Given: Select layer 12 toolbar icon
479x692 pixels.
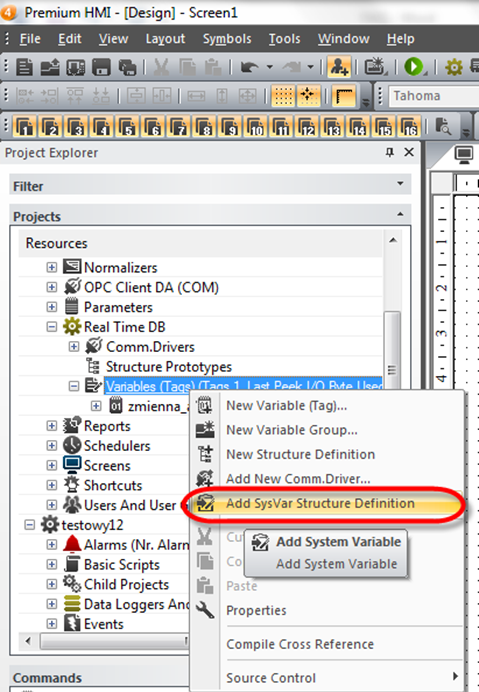Looking at the screenshot, I should point(306,126).
